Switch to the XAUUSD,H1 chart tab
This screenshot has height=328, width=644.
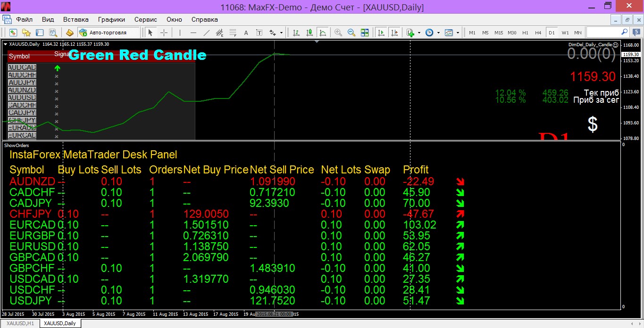click(19, 323)
